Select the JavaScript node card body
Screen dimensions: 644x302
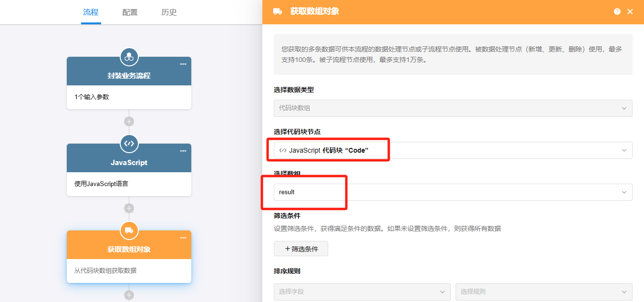click(129, 184)
